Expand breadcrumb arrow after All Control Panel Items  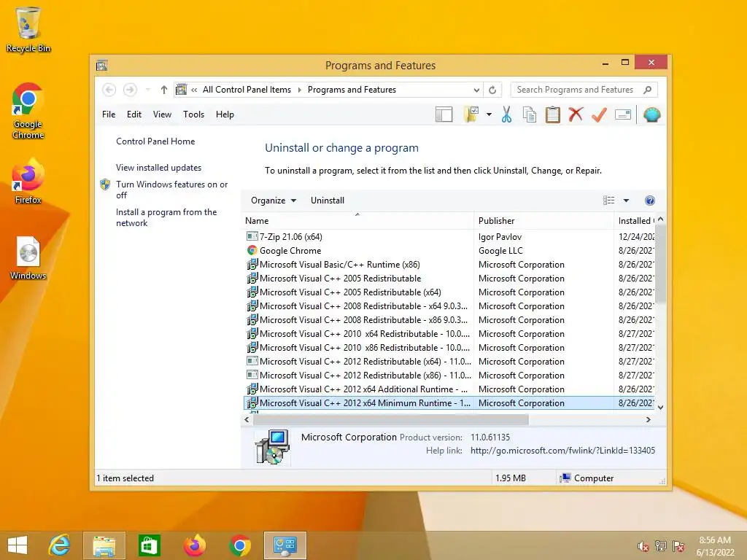300,90
